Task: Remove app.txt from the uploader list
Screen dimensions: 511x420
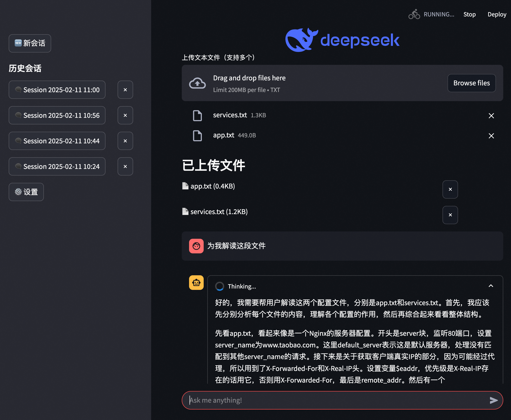Action: click(491, 136)
